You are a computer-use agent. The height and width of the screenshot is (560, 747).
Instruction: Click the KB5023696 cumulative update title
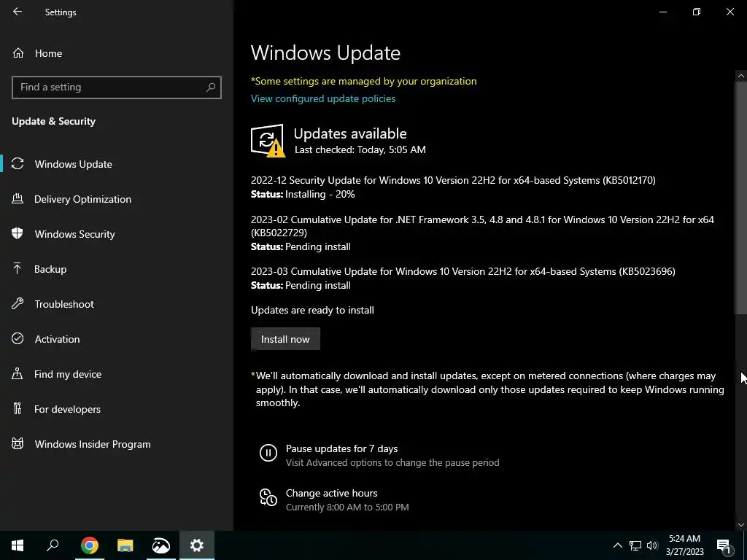pyautogui.click(x=463, y=271)
